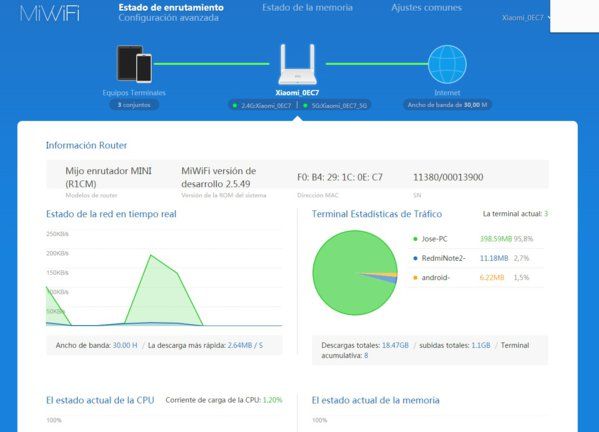Viewport: 599px width, 432px height.
Task: Click the MiWiFi logo
Action: click(x=50, y=14)
